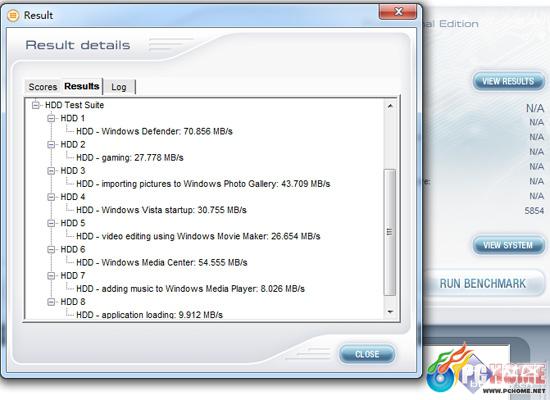Select the HDD 6 tree item
The height and width of the screenshot is (400, 550).
[73, 249]
